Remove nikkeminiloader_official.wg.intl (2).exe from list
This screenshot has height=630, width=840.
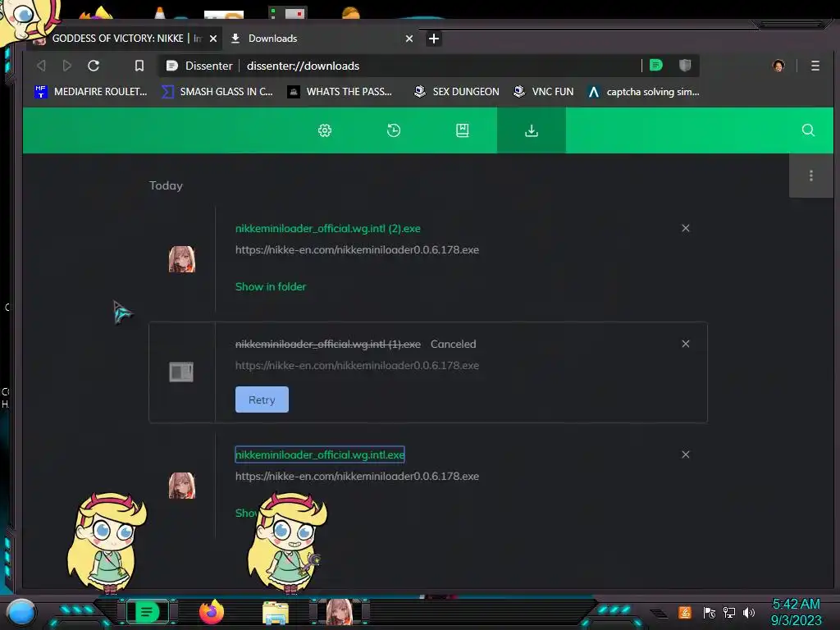[685, 228]
